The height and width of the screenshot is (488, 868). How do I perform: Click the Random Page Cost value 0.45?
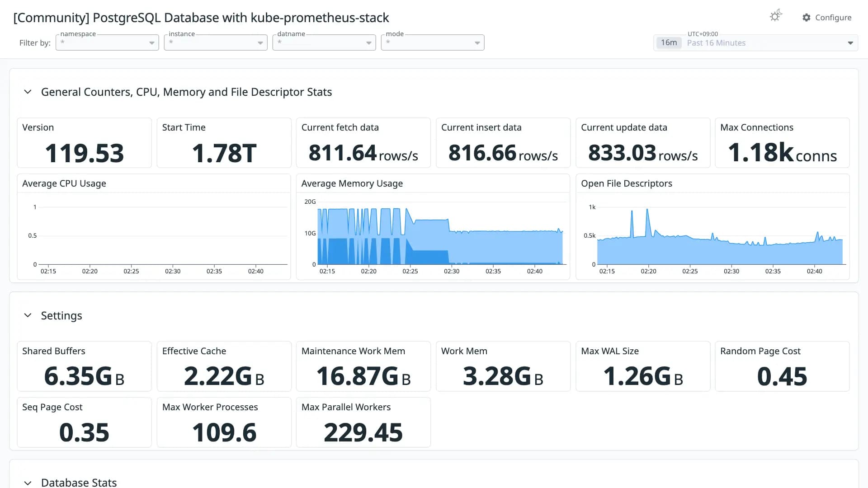click(x=782, y=376)
